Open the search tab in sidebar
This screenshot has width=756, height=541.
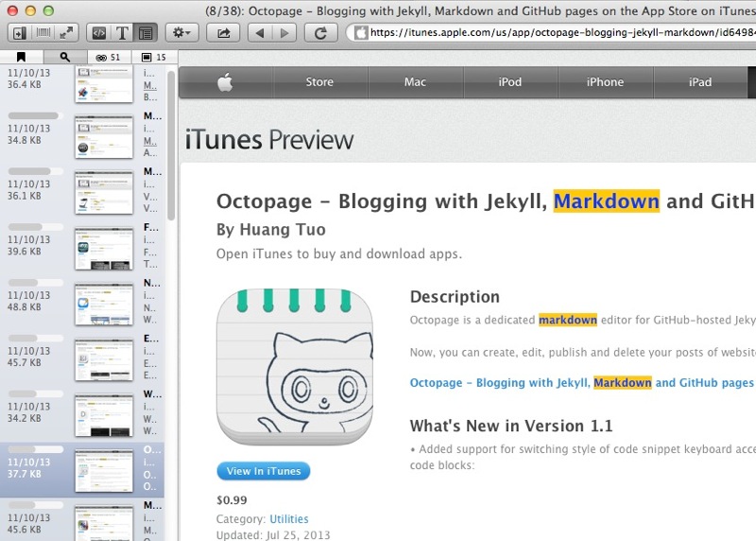(x=64, y=57)
